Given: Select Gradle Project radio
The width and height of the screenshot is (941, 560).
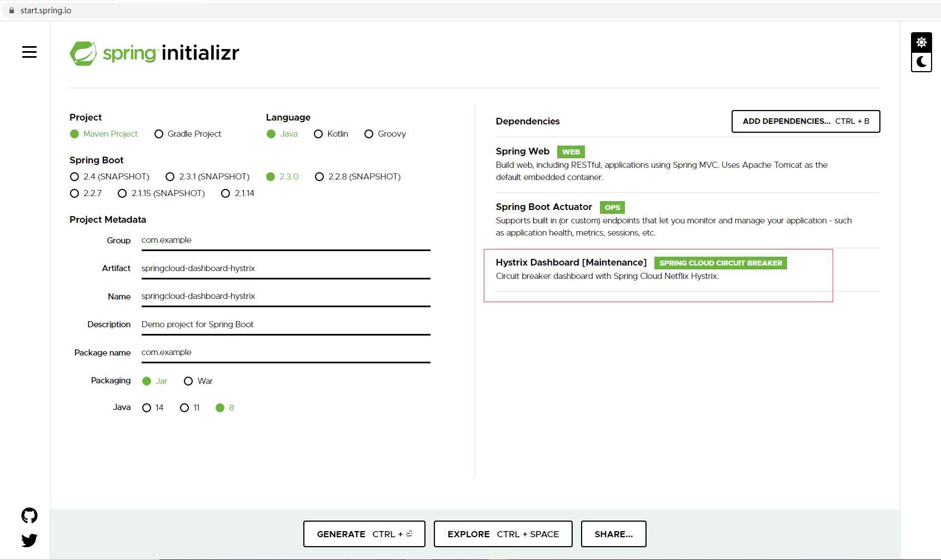Looking at the screenshot, I should coord(188,134).
